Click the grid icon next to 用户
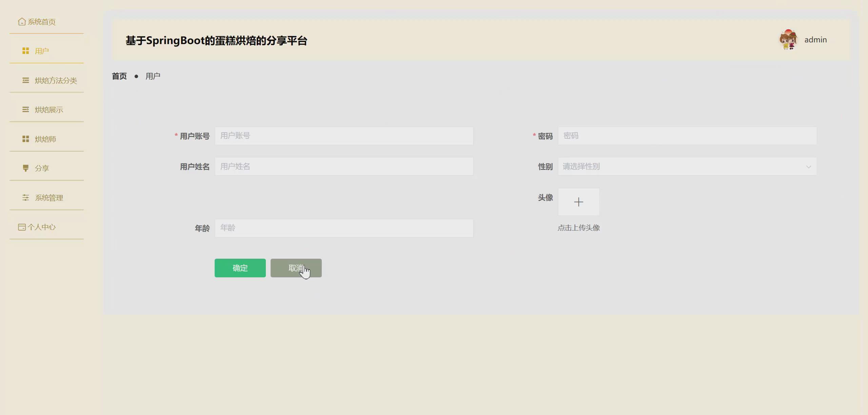 pyautogui.click(x=25, y=51)
